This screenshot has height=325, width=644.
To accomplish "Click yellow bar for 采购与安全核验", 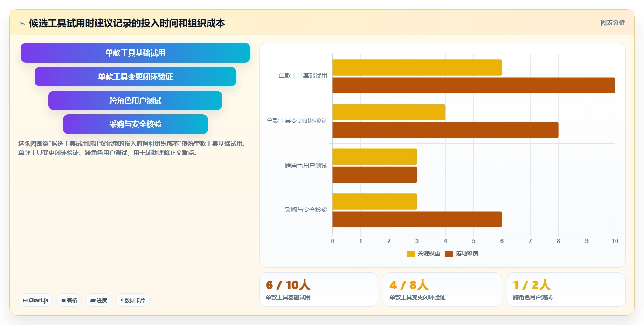I will (374, 201).
